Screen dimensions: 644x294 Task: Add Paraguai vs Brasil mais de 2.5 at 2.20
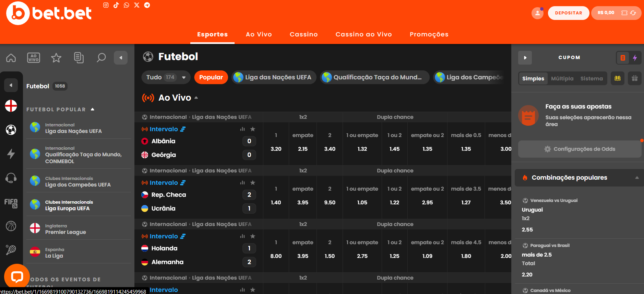580,260
